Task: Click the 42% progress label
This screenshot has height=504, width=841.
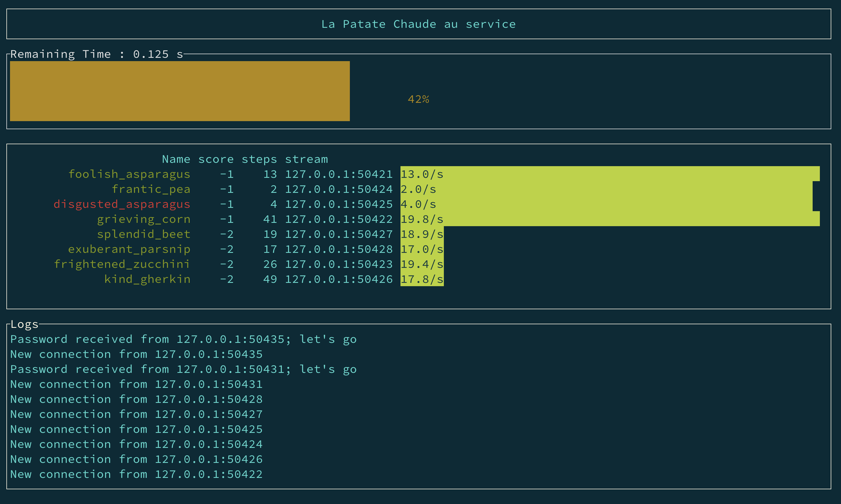Action: (x=419, y=99)
